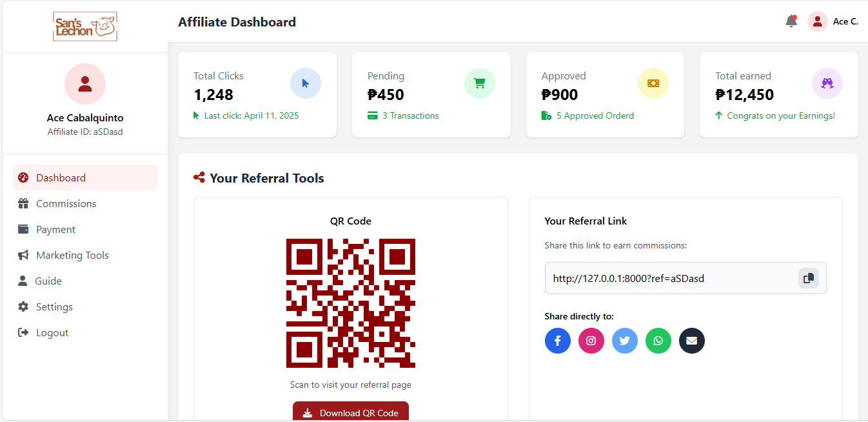The height and width of the screenshot is (422, 868).
Task: Click the Commissions gift icon
Action: [25, 203]
